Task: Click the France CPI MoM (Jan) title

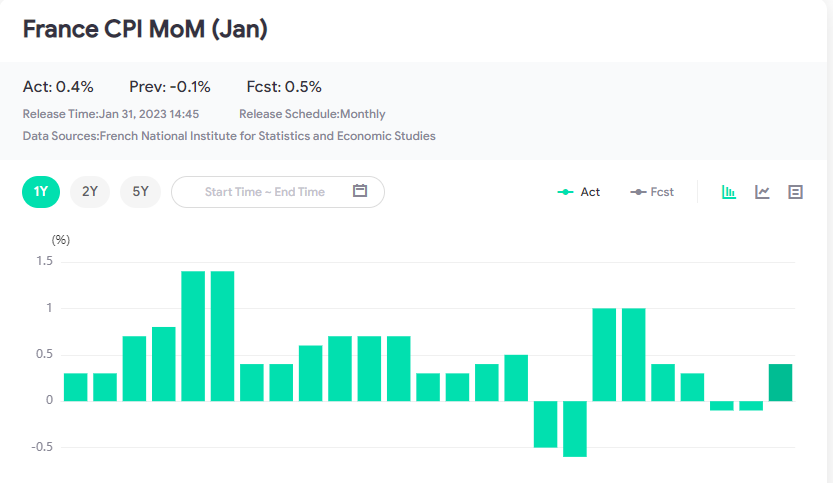Action: point(145,29)
